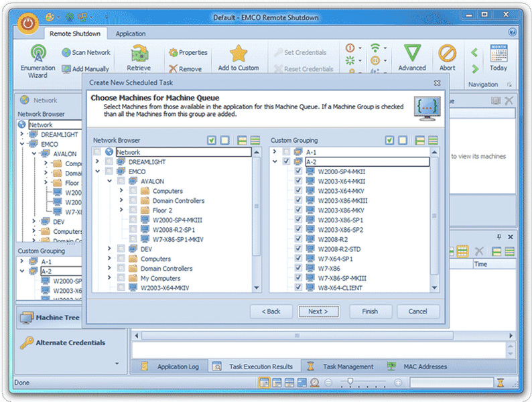This screenshot has width=532, height=402.
Task: Uncheck the A-2 group checkbox
Action: (x=286, y=161)
